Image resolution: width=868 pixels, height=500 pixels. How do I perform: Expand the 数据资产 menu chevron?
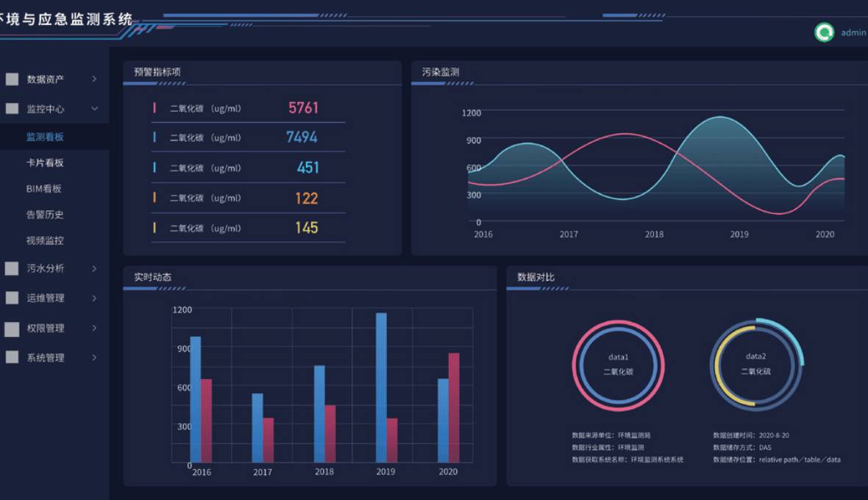(94, 79)
